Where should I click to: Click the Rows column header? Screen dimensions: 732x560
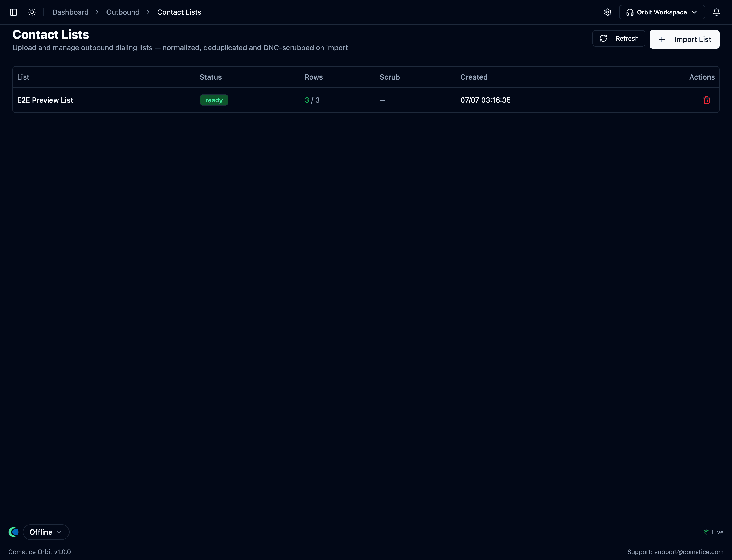point(314,77)
